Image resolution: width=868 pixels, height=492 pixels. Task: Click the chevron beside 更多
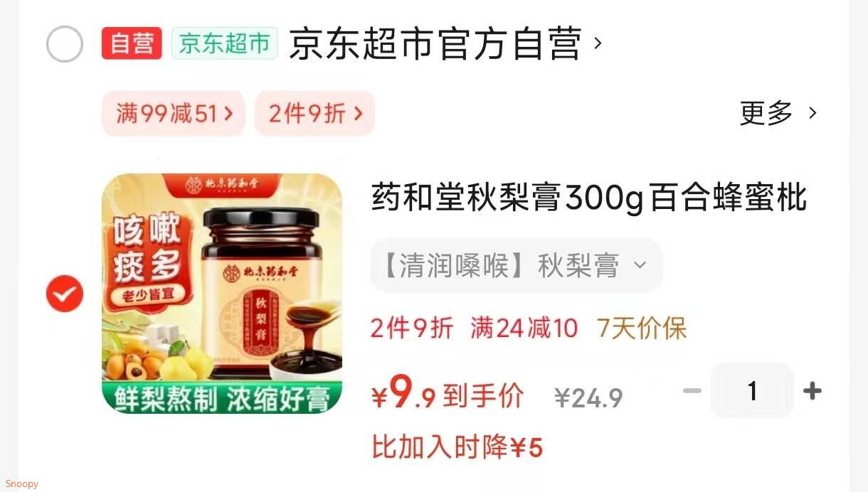pyautogui.click(x=813, y=113)
